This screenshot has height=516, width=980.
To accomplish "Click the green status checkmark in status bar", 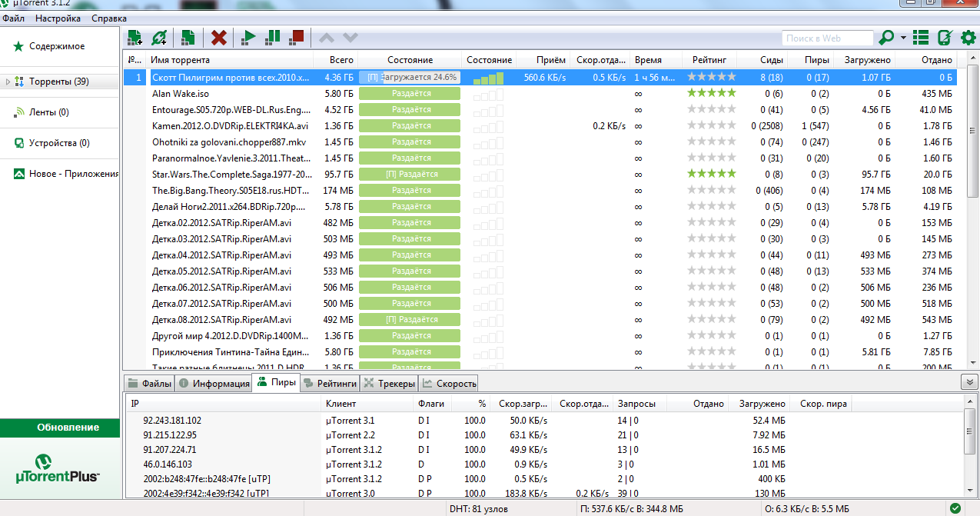I will click(x=955, y=508).
